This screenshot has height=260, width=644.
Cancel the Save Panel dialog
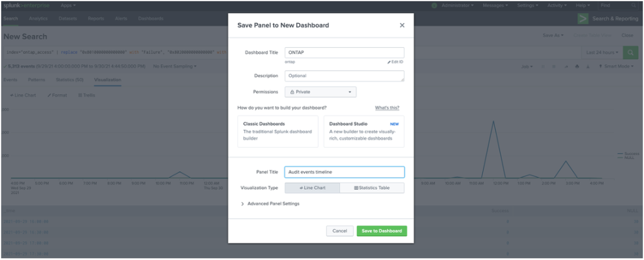tap(340, 231)
